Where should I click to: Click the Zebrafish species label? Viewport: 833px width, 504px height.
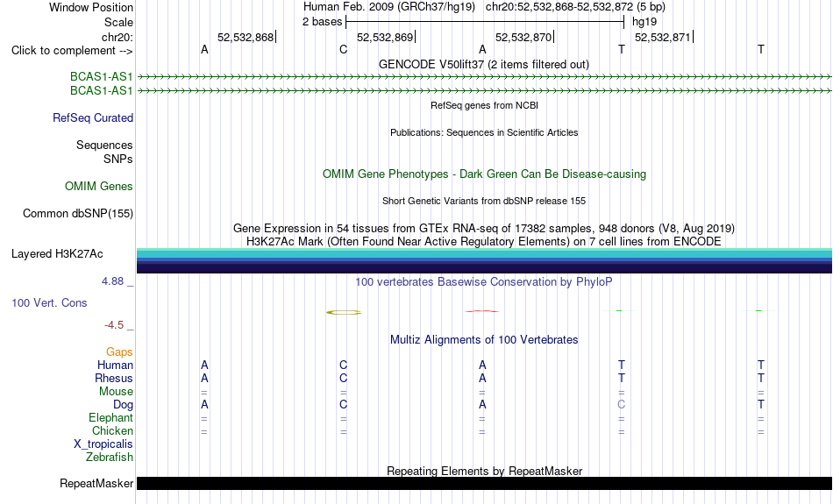coord(110,457)
